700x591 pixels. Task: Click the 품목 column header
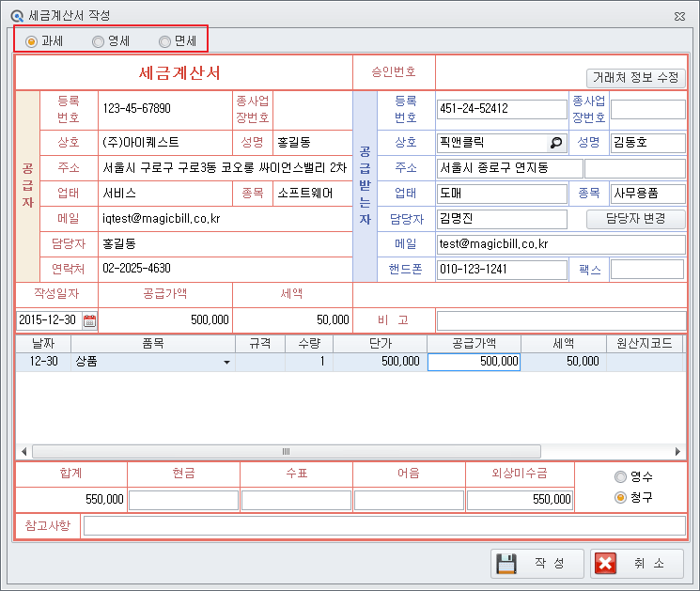pyautogui.click(x=153, y=344)
